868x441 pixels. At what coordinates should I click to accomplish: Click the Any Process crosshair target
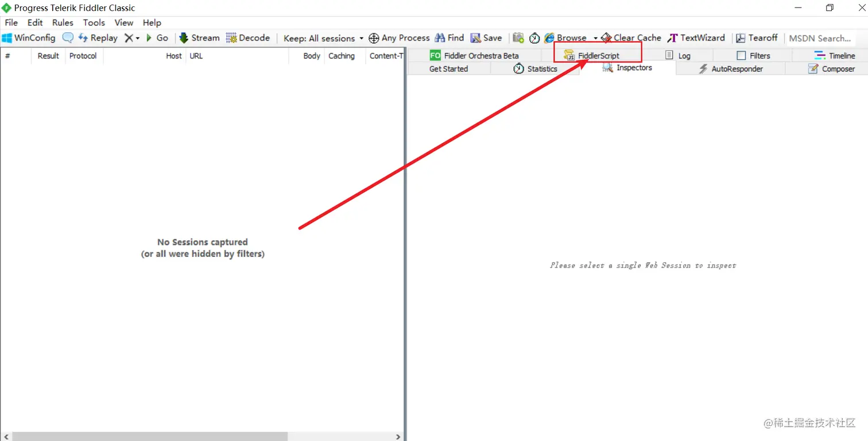tap(399, 38)
